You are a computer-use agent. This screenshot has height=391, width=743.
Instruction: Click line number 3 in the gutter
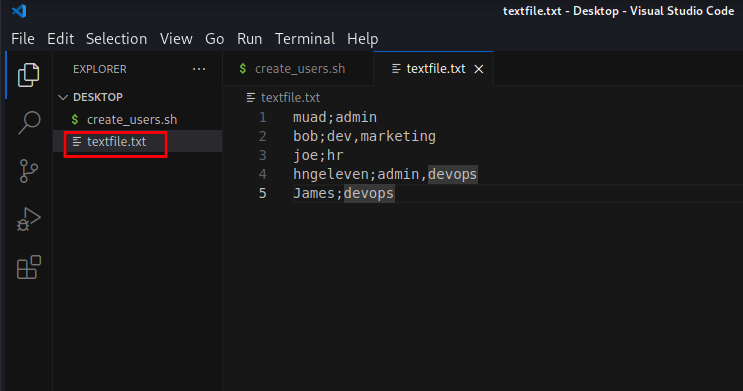point(263,155)
